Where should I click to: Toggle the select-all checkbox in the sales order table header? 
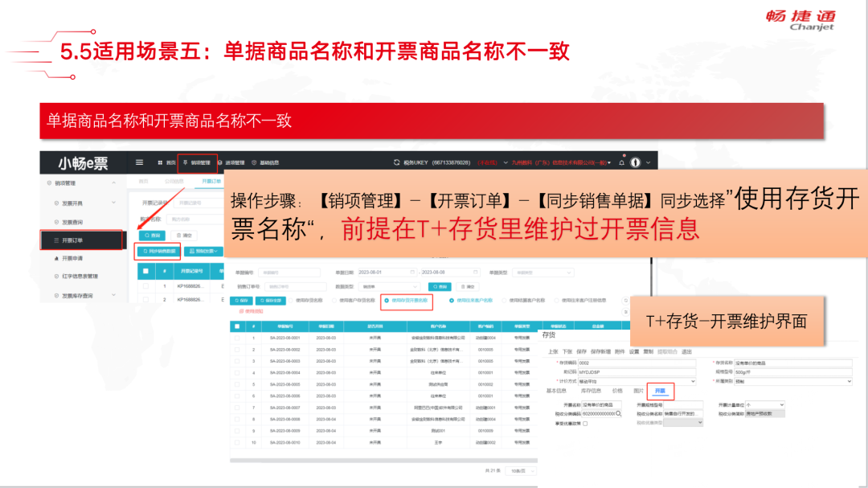click(x=237, y=326)
